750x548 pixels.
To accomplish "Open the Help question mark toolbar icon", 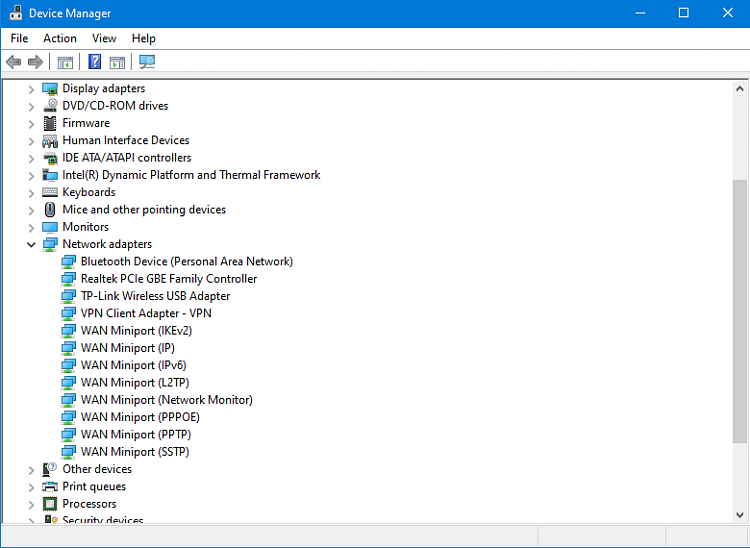I will pos(95,62).
